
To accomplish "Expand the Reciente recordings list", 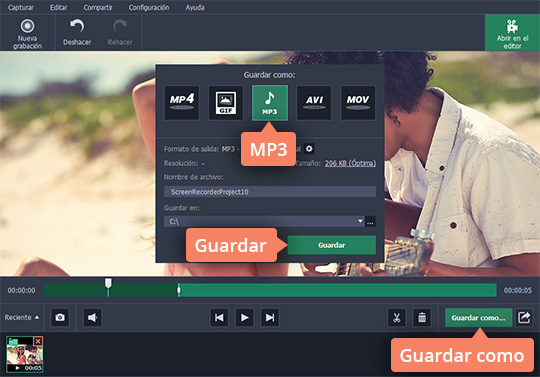I will [x=22, y=317].
